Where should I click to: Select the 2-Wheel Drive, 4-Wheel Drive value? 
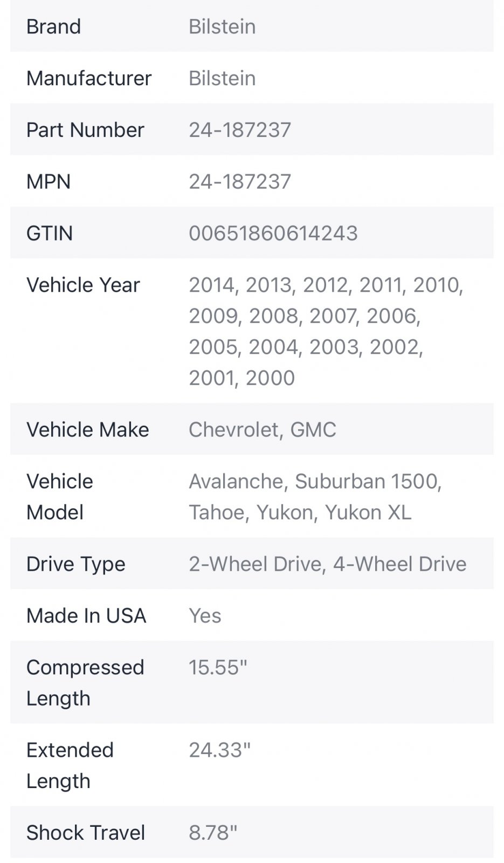click(328, 564)
